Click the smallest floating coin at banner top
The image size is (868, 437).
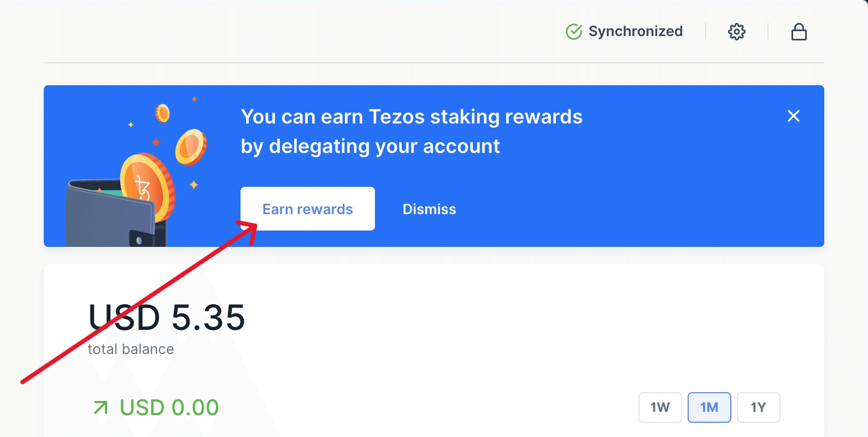[162, 113]
